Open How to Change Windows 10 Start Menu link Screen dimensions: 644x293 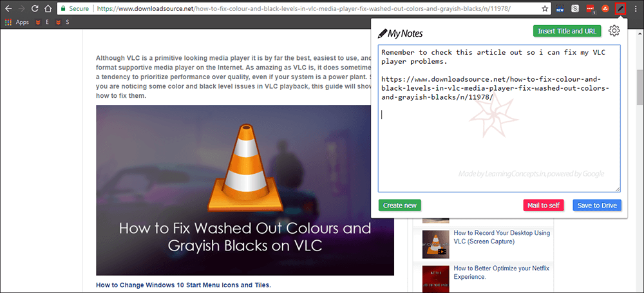(184, 285)
